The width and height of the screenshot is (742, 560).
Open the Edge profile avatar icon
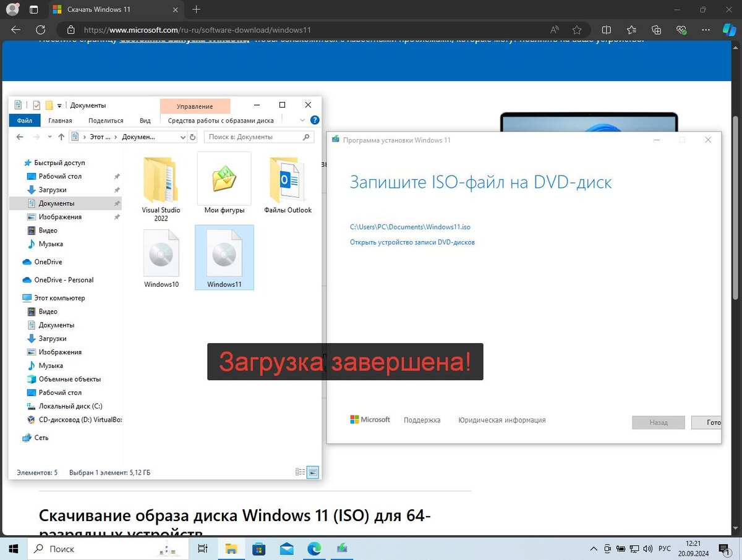pos(12,9)
